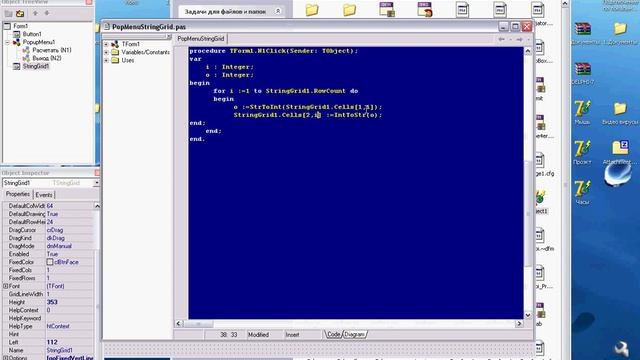
Task: Click the editor horizontal scroll-right arrow
Action: click(519, 323)
